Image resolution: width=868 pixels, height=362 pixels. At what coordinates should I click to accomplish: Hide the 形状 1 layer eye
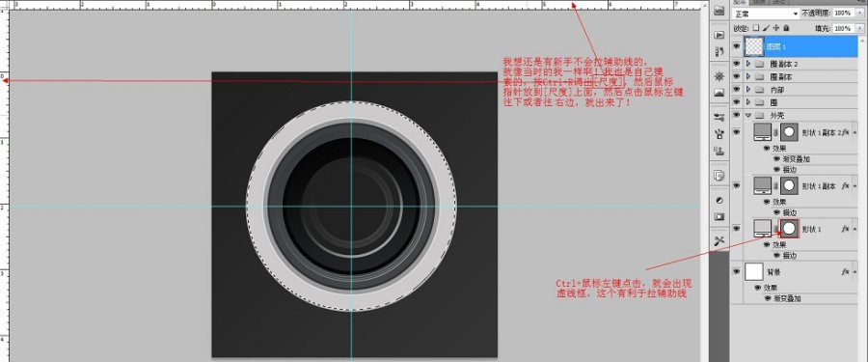(736, 229)
